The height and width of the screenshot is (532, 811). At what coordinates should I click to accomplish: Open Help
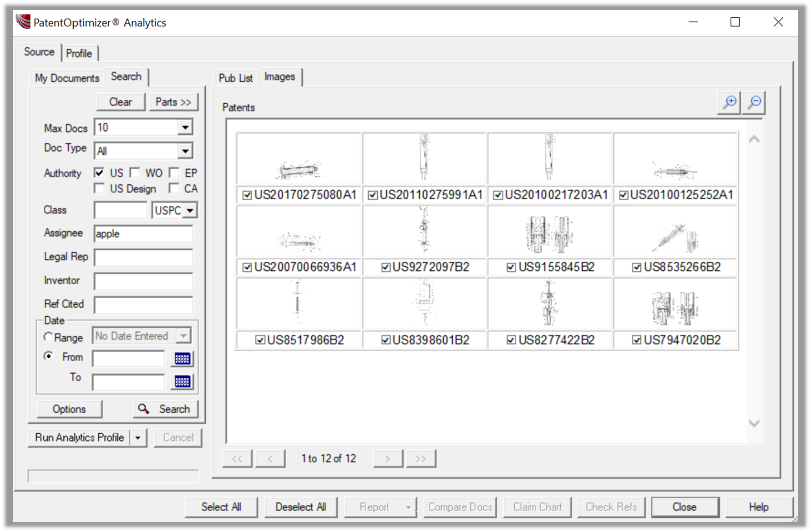759,507
